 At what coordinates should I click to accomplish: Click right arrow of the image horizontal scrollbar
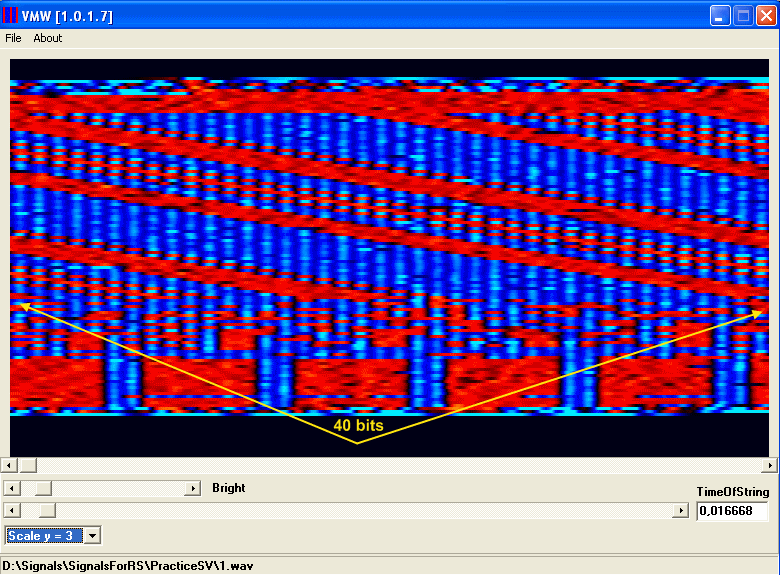[x=770, y=466]
